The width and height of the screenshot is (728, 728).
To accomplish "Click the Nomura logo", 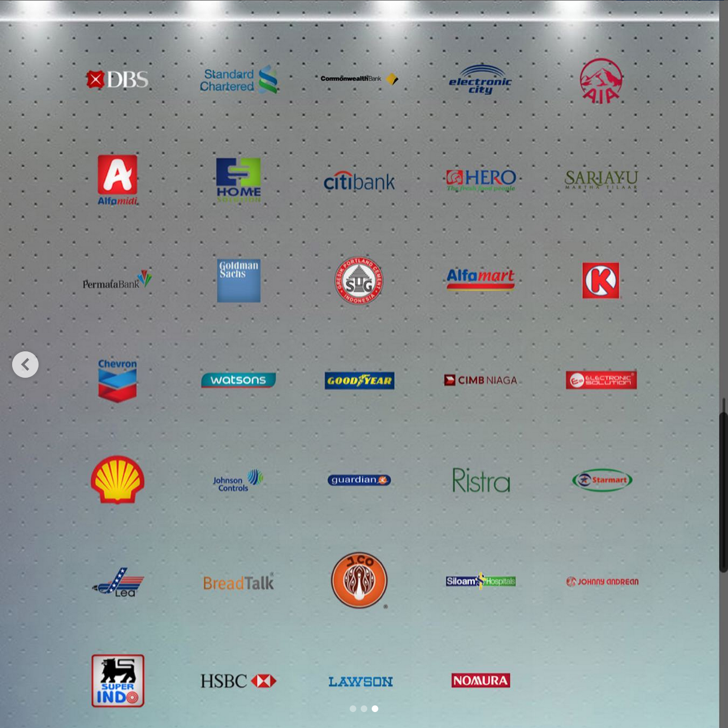I will 480,681.
